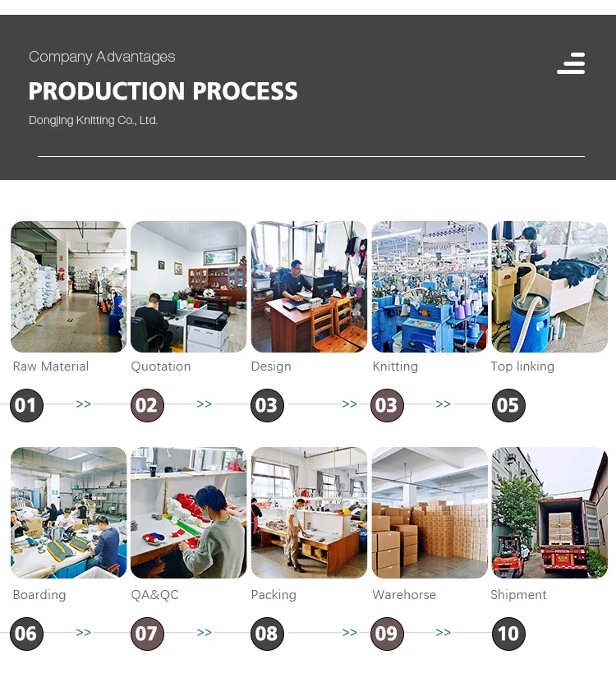Click the step 08 number badge

(x=267, y=634)
